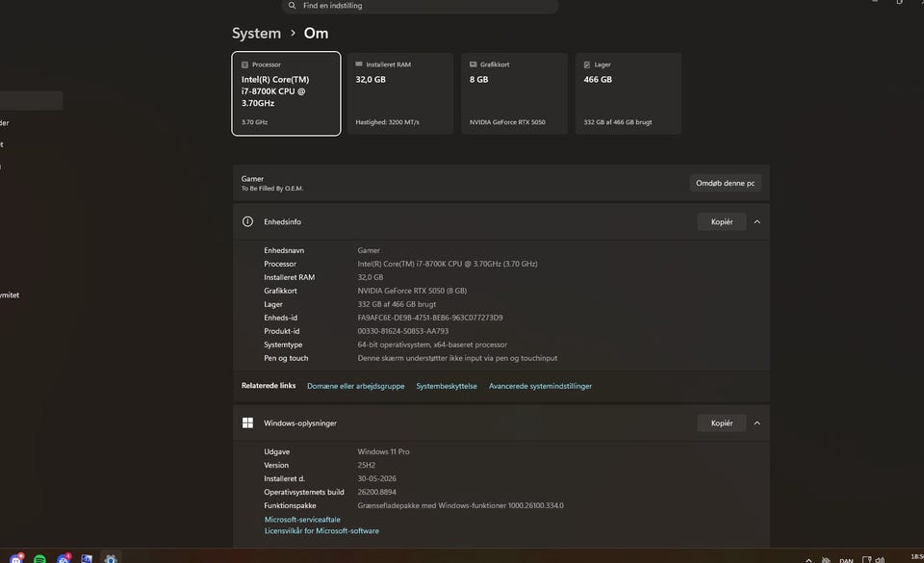Image resolution: width=924 pixels, height=563 pixels.
Task: Open Spotify from the taskbar
Action: pyautogui.click(x=39, y=559)
